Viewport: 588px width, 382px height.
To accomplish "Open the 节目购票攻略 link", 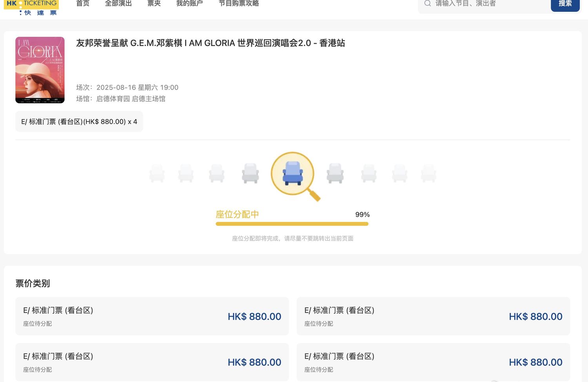I will [239, 4].
